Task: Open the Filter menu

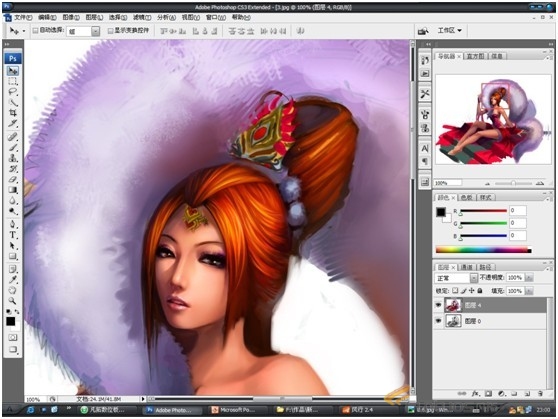Action: tap(142, 17)
